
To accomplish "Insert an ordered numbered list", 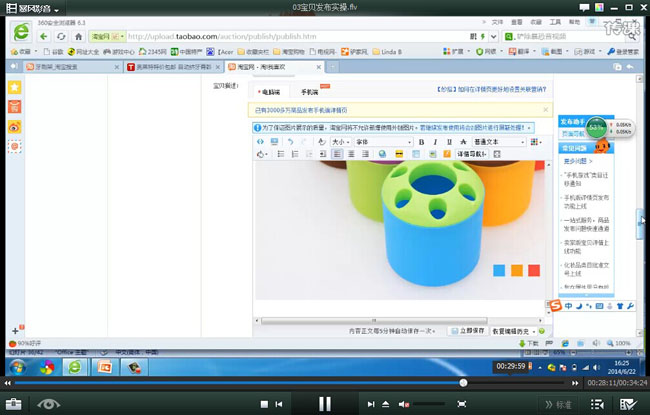I will pos(295,154).
